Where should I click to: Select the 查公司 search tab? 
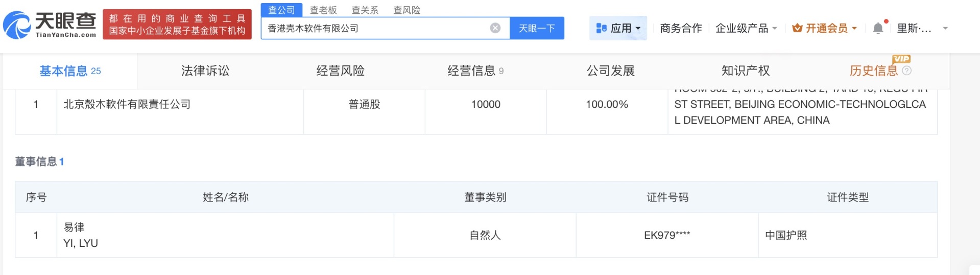point(281,10)
